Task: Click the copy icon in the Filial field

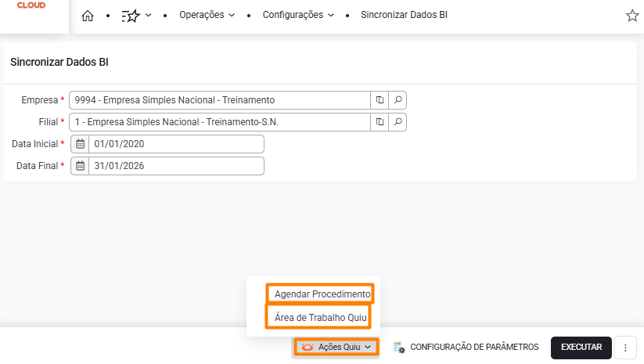Action: point(380,122)
